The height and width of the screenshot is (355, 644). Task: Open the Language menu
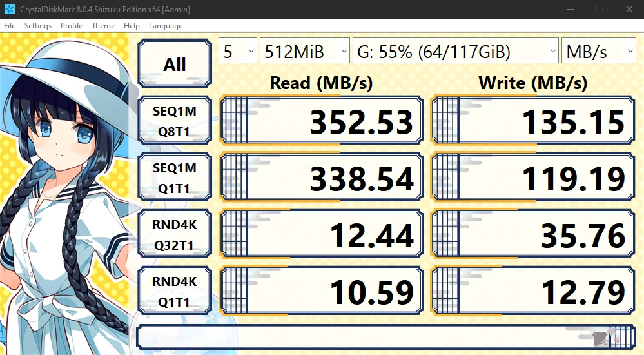tap(166, 26)
